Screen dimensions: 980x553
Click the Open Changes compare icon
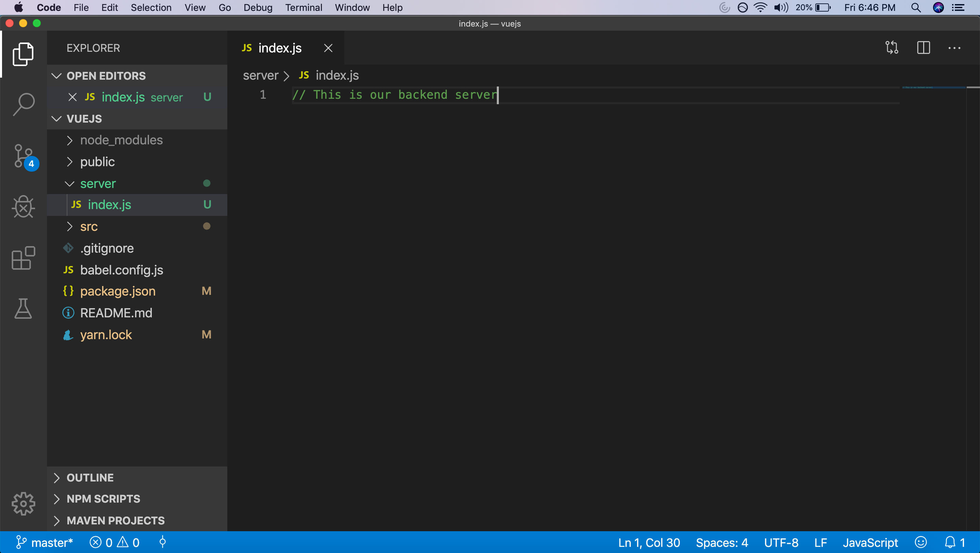coord(892,48)
